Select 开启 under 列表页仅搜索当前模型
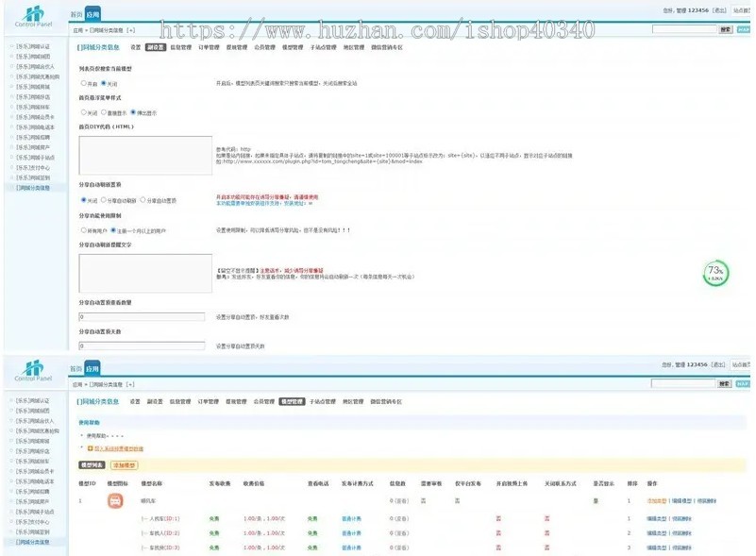This screenshot has width=756, height=556. [x=84, y=83]
